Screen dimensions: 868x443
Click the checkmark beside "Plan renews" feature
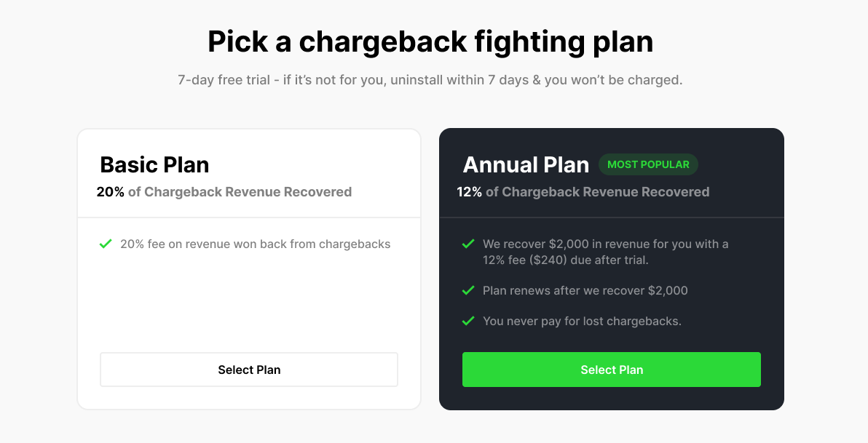coord(468,290)
